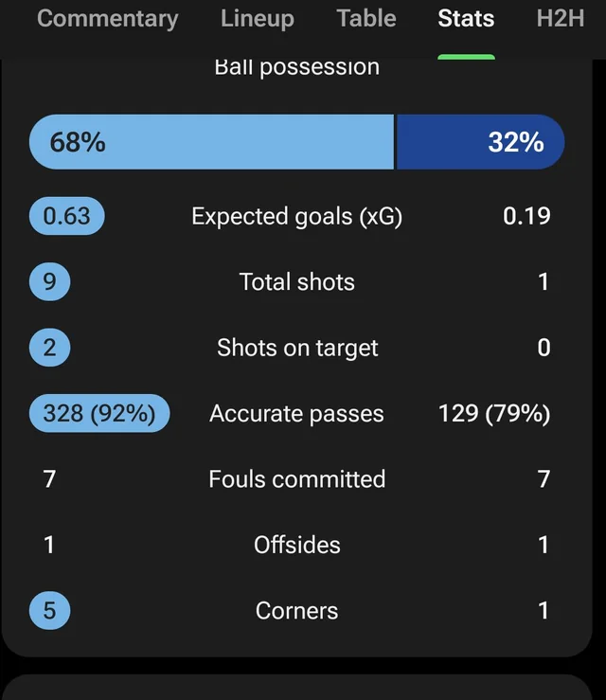Select the Table tab
The width and height of the screenshot is (606, 700).
click(366, 19)
